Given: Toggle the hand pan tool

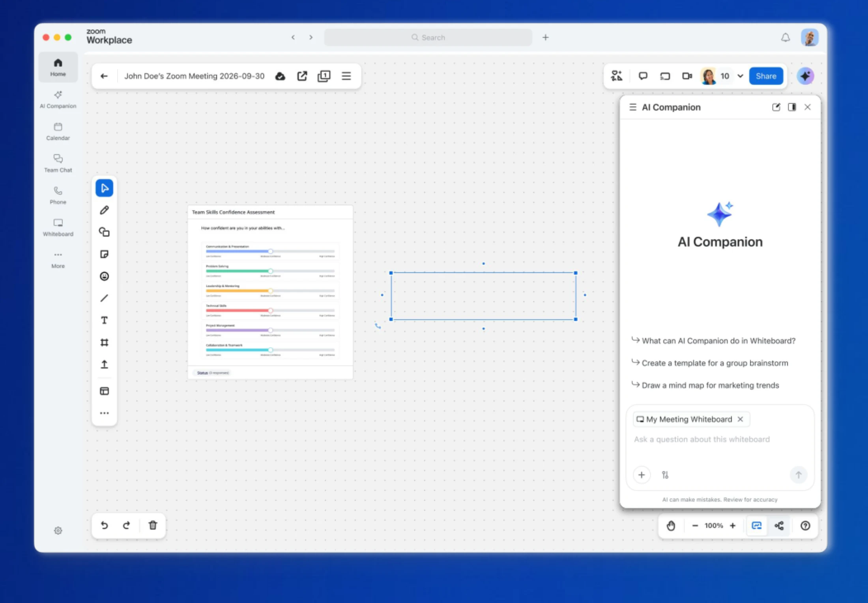Looking at the screenshot, I should point(671,525).
